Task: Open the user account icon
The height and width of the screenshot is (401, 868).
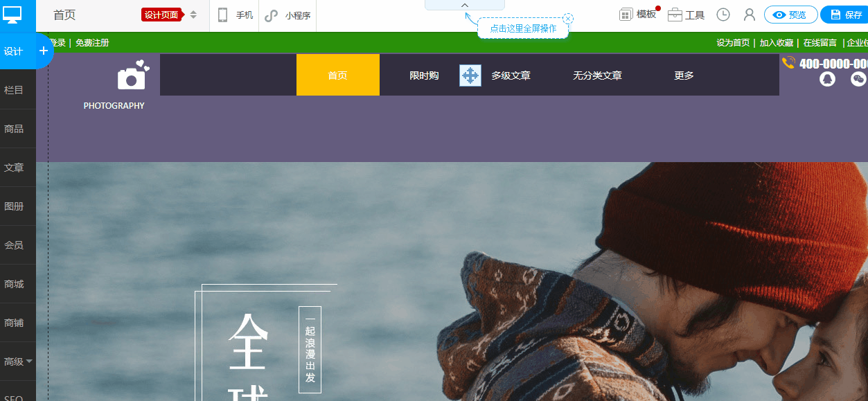Action: click(x=750, y=15)
